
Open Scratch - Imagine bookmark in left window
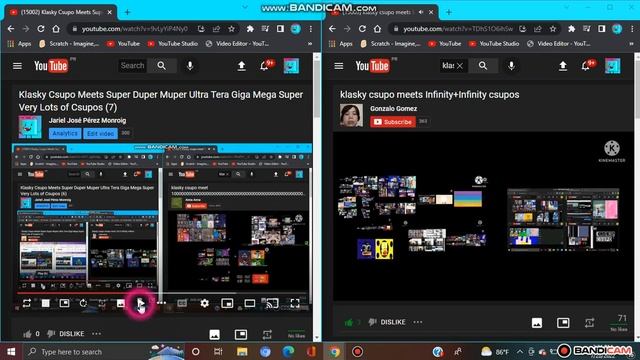tap(69, 44)
